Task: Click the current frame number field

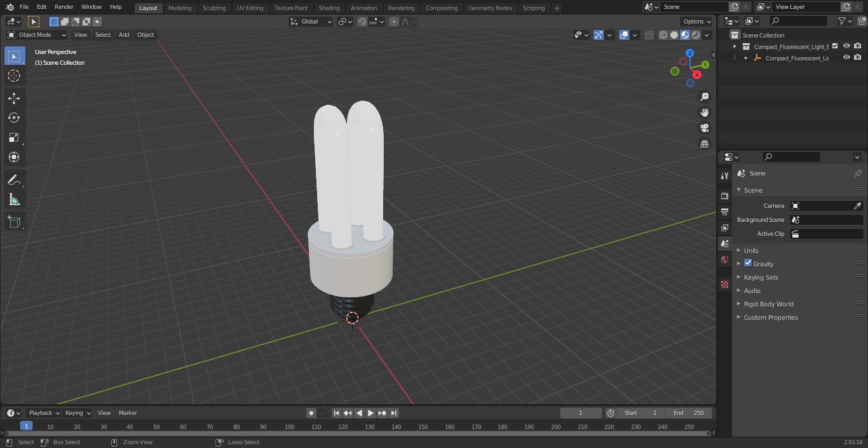Action: (581, 413)
